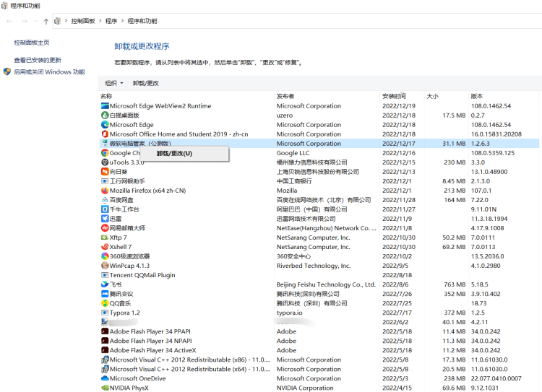Image resolution: width=542 pixels, height=392 pixels.
Task: Select Adobe Flash Player 34 NPAPI row
Action: [319, 341]
